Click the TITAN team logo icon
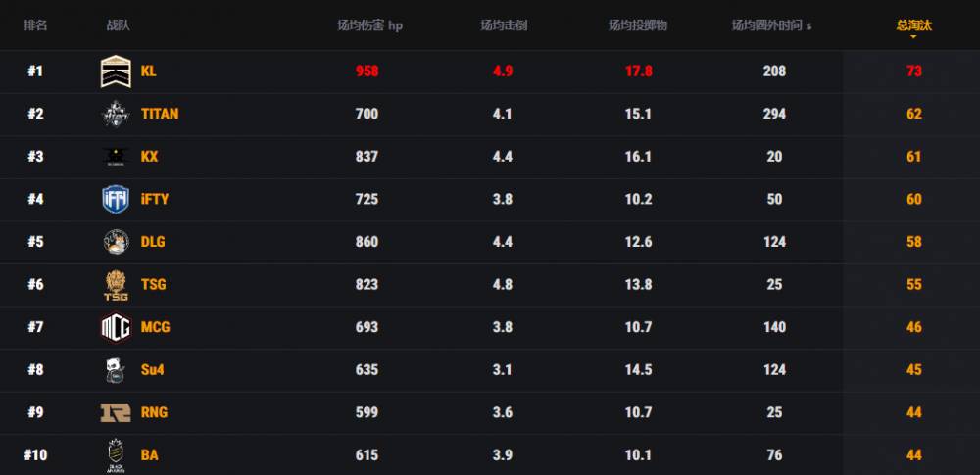Image resolution: width=980 pixels, height=475 pixels. point(116,114)
